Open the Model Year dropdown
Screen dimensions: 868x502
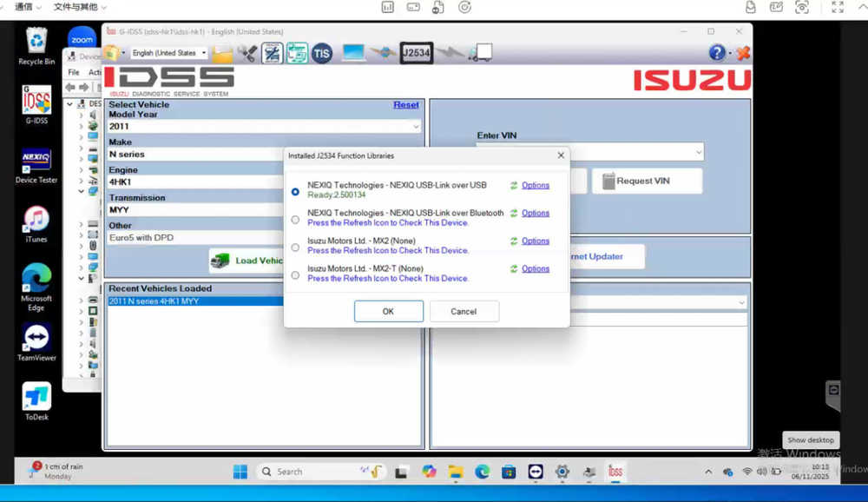(416, 127)
